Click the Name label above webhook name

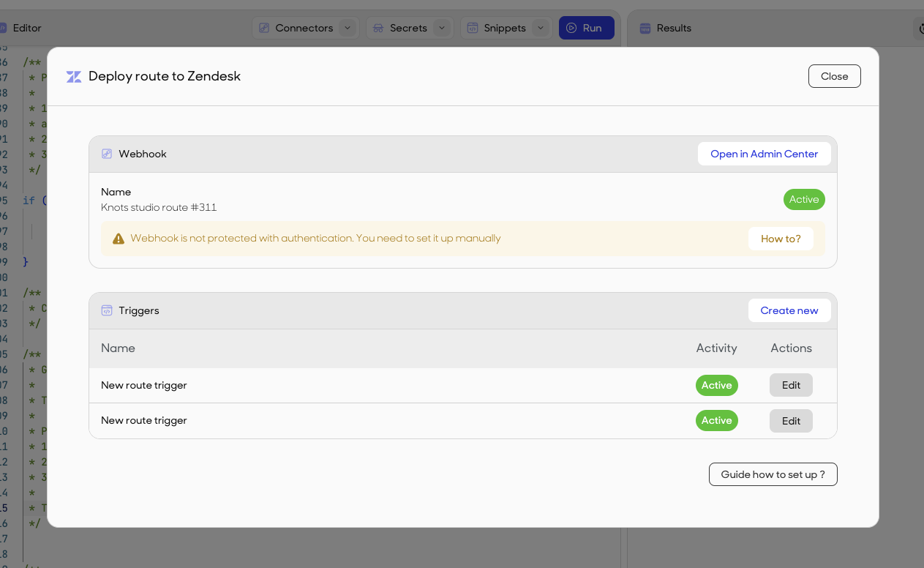(x=116, y=192)
